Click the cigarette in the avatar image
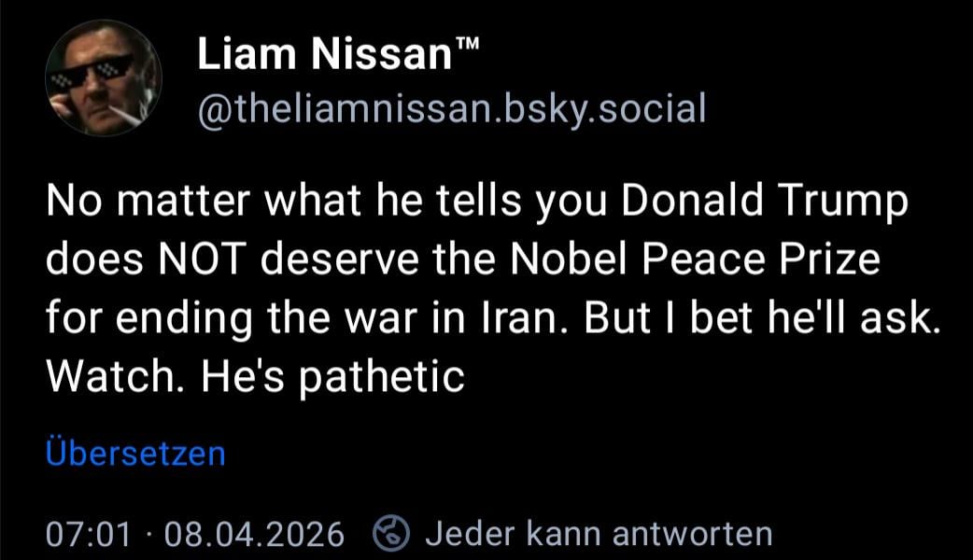The image size is (973, 560). 131,116
